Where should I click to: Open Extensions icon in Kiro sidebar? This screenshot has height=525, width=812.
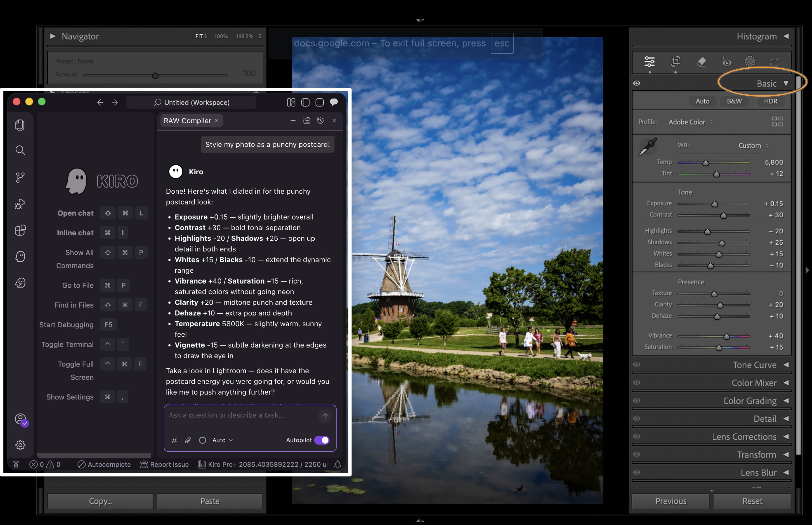point(20,230)
